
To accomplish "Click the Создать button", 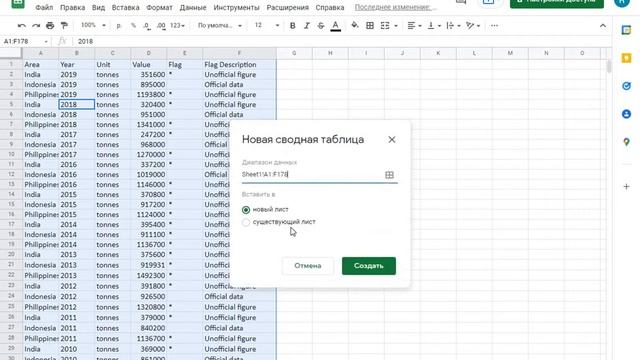I will point(369,266).
